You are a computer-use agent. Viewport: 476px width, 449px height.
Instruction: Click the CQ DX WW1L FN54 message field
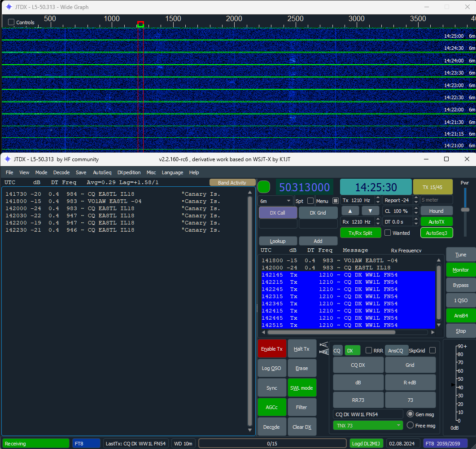click(367, 414)
